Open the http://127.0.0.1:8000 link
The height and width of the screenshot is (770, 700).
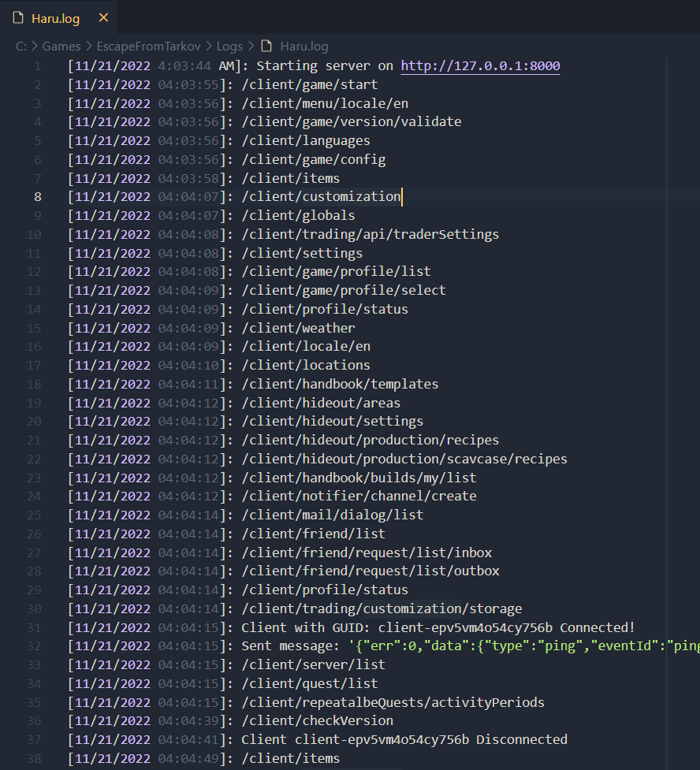pyautogui.click(x=480, y=66)
